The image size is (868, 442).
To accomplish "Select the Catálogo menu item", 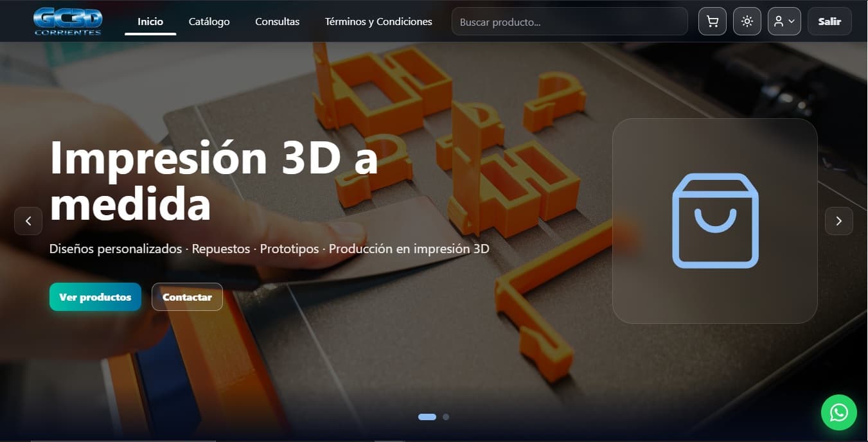I will pos(209,21).
